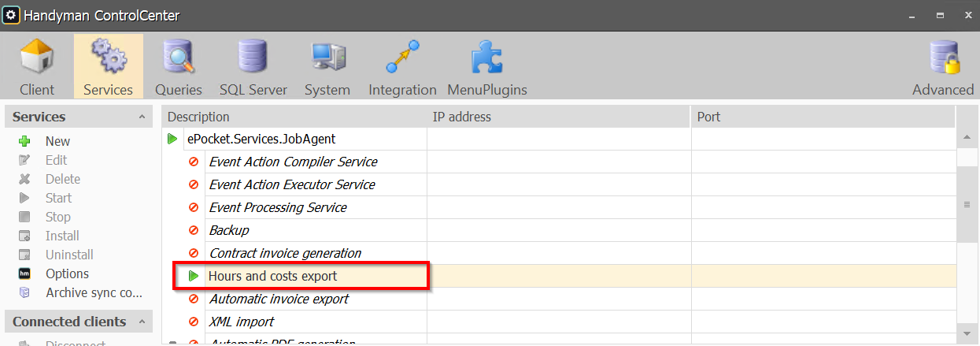Sort by IP address column header
The image size is (980, 346).
[x=559, y=117]
